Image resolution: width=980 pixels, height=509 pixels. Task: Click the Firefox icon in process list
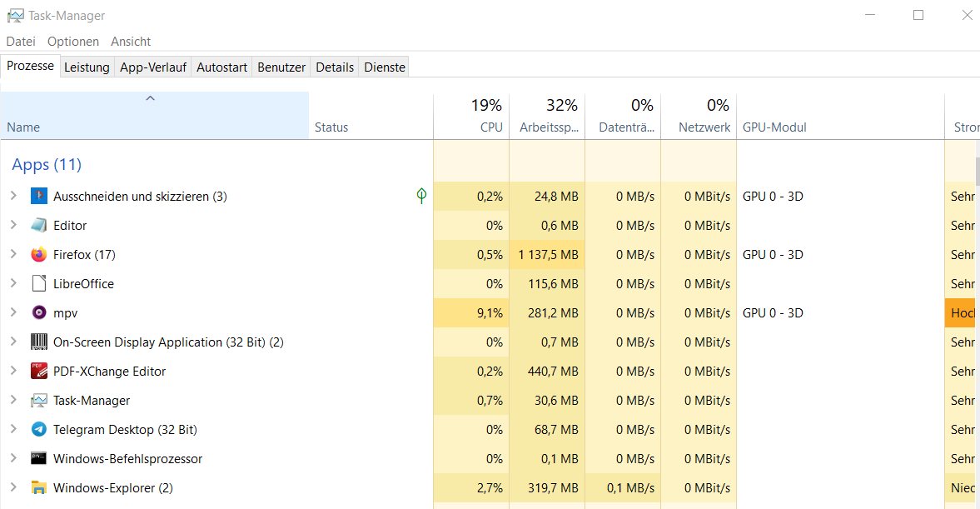(39, 255)
